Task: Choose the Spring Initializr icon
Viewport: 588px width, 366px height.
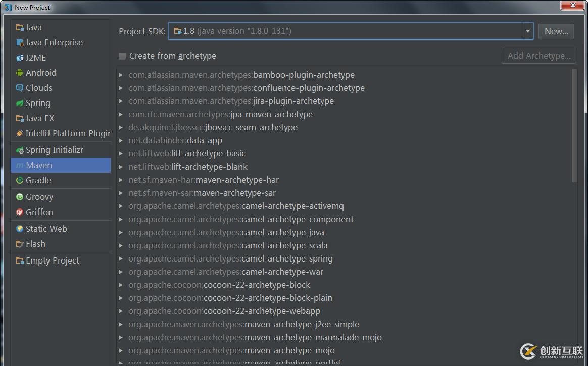Action: click(x=20, y=150)
